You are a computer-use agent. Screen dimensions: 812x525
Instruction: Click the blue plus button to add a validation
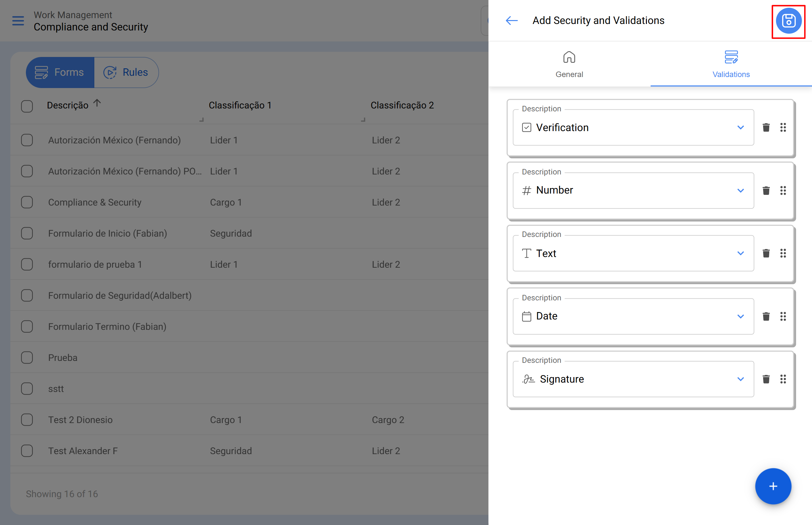click(x=773, y=486)
